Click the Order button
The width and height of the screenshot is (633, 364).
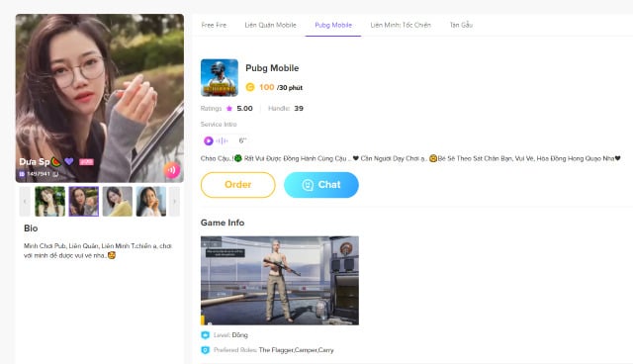(238, 185)
